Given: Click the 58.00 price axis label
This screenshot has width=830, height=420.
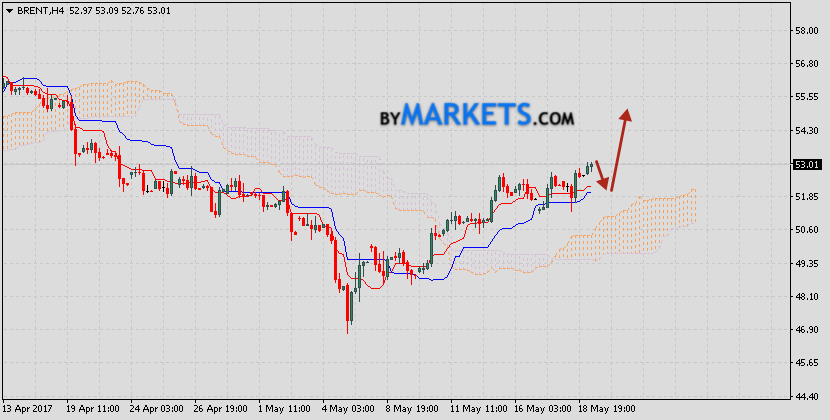Looking at the screenshot, I should click(x=806, y=31).
